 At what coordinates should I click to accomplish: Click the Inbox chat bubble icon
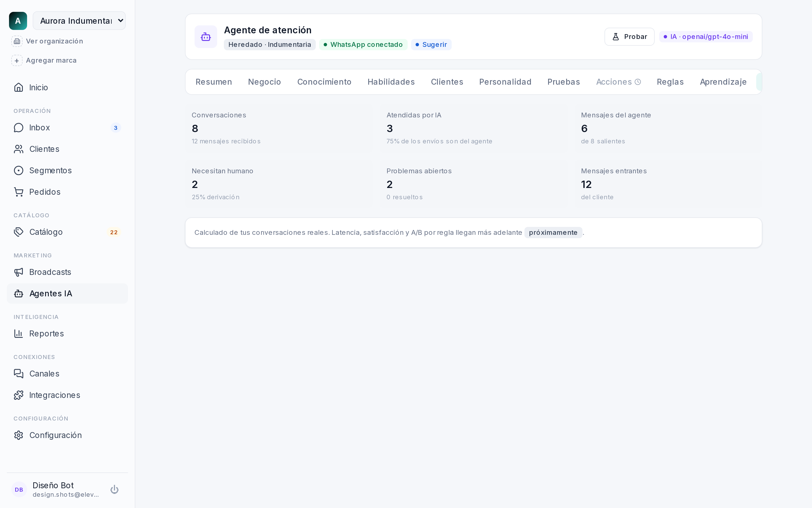click(19, 128)
